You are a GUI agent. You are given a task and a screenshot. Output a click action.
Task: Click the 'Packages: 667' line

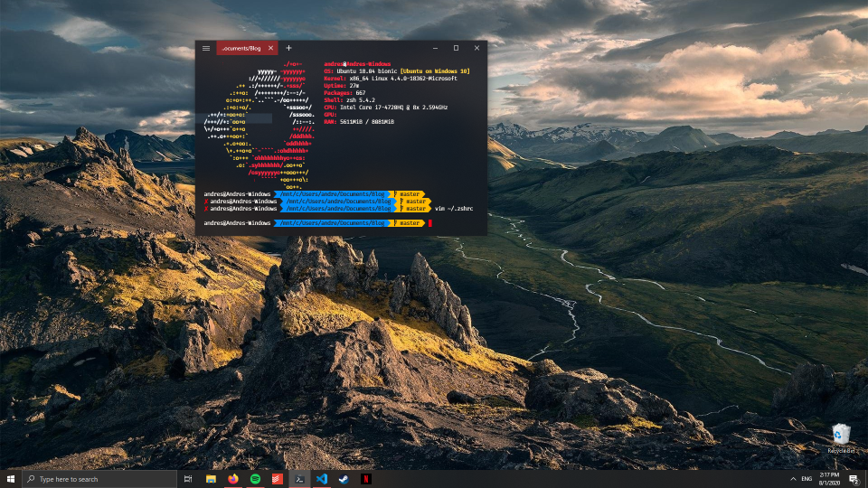point(344,93)
